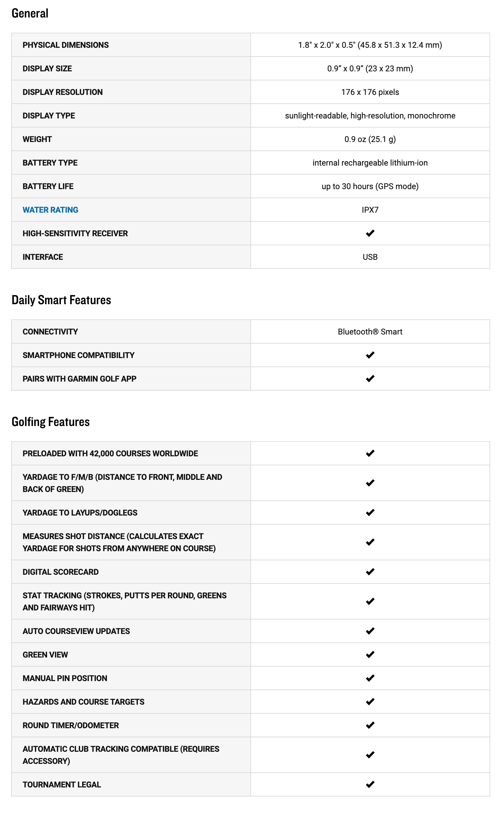Click the Bluetooth Smart connectivity value
This screenshot has width=504, height=813.
tap(370, 332)
